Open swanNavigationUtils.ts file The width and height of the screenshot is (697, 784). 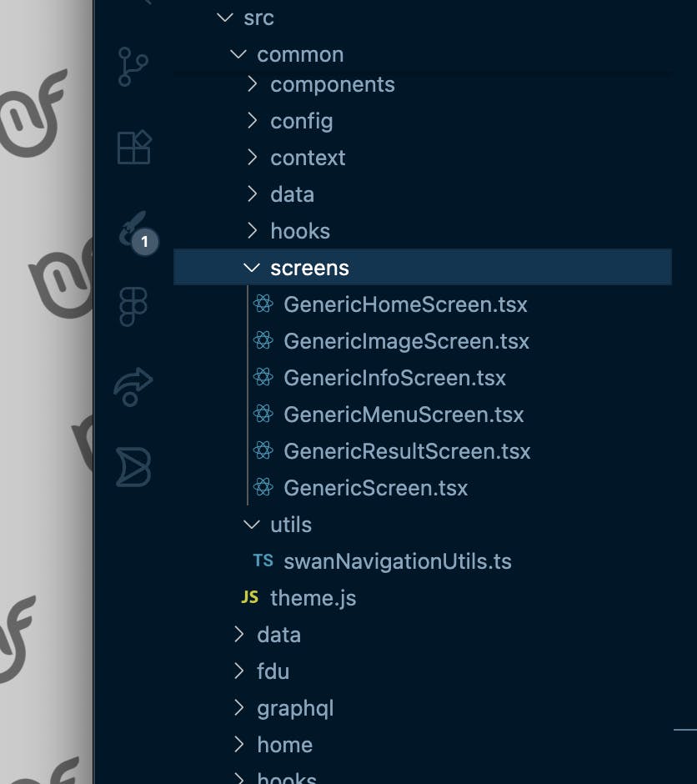[397, 561]
